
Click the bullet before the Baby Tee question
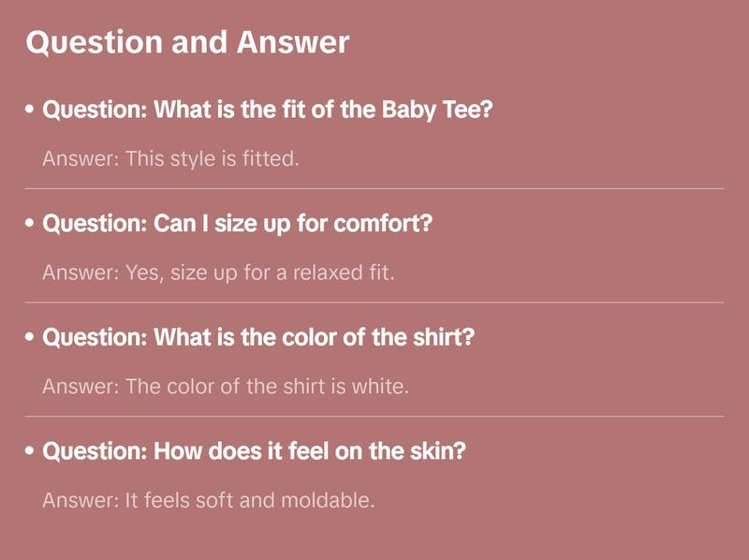(30, 111)
